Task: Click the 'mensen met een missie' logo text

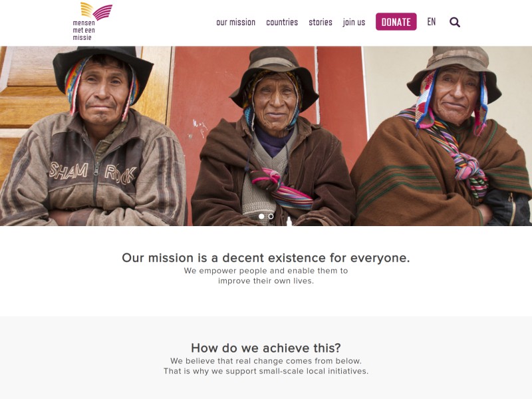Action: (x=84, y=30)
